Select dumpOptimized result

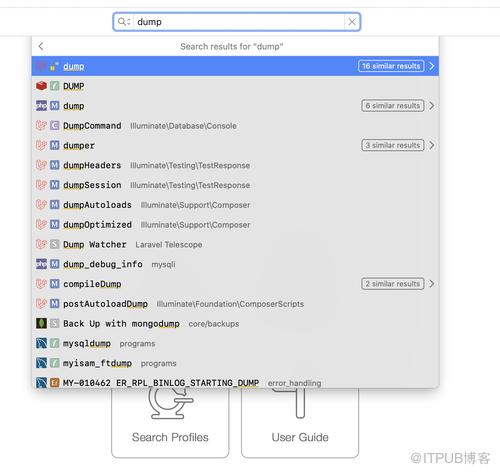[235, 224]
